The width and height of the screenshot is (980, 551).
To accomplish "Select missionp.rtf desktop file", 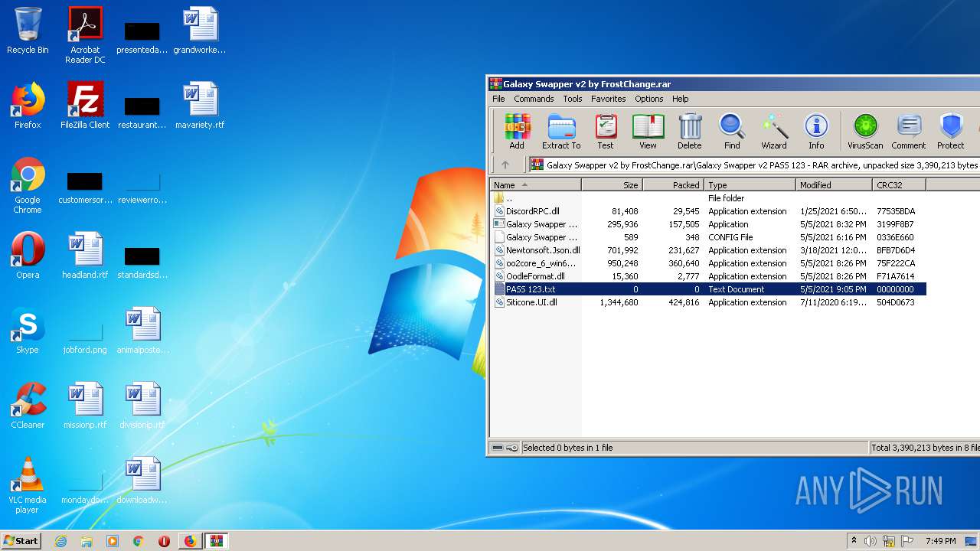I will [85, 406].
